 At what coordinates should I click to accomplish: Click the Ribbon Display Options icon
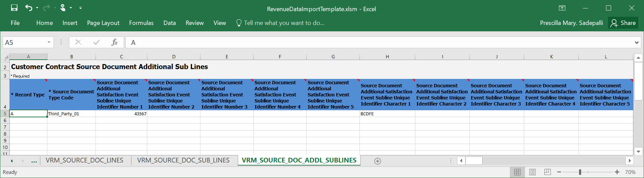[x=562, y=8]
